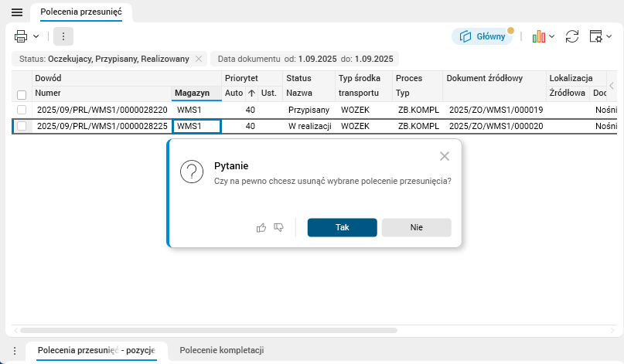624x364 pixels.
Task: Refresh the list with the refresh icon
Action: [x=572, y=36]
